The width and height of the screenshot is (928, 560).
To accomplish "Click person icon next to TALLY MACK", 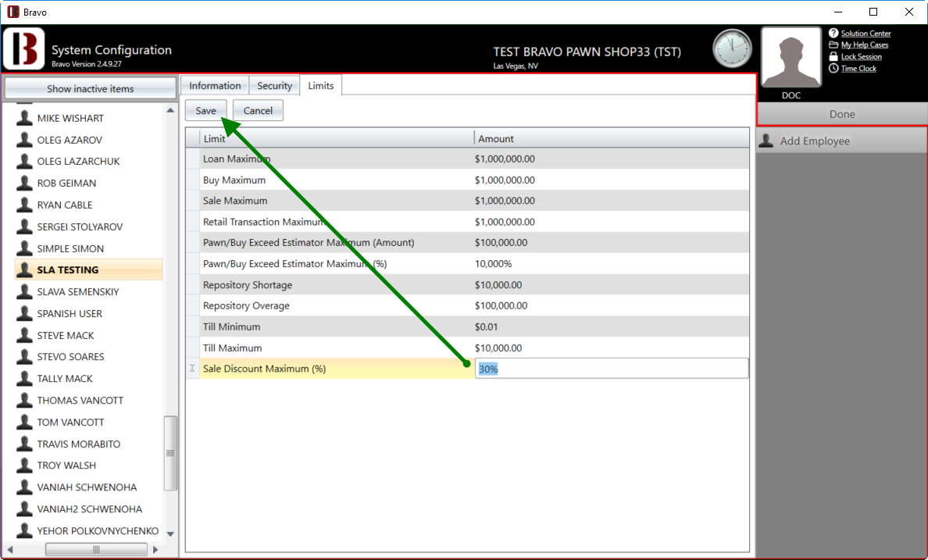I will tap(24, 378).
